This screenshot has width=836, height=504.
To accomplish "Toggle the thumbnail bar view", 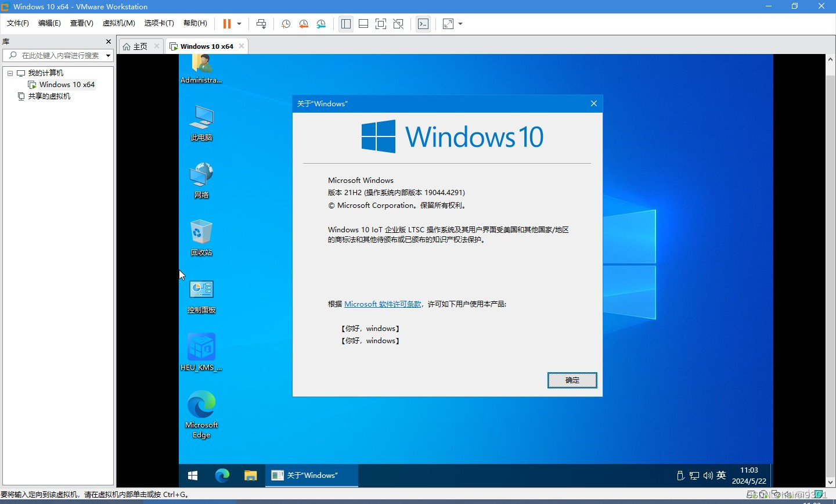I will (363, 24).
